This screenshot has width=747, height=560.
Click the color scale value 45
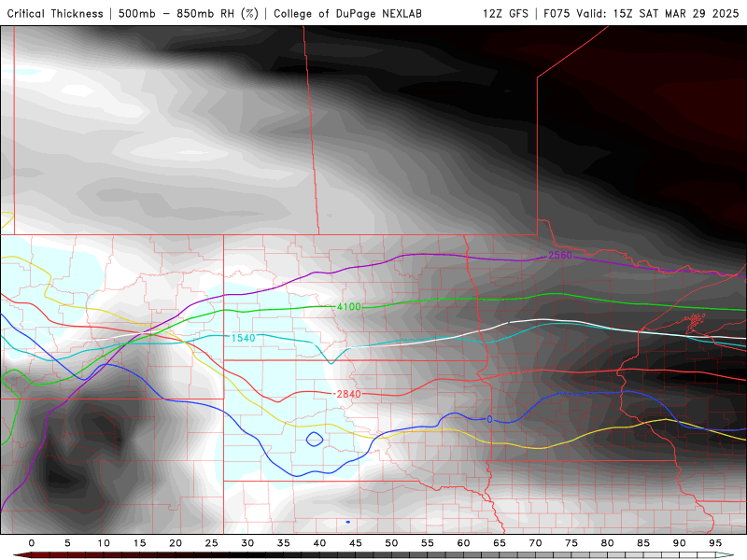point(356,543)
